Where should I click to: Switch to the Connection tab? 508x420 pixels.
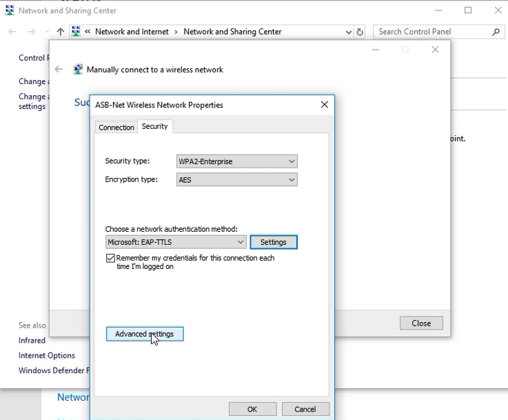tap(116, 128)
